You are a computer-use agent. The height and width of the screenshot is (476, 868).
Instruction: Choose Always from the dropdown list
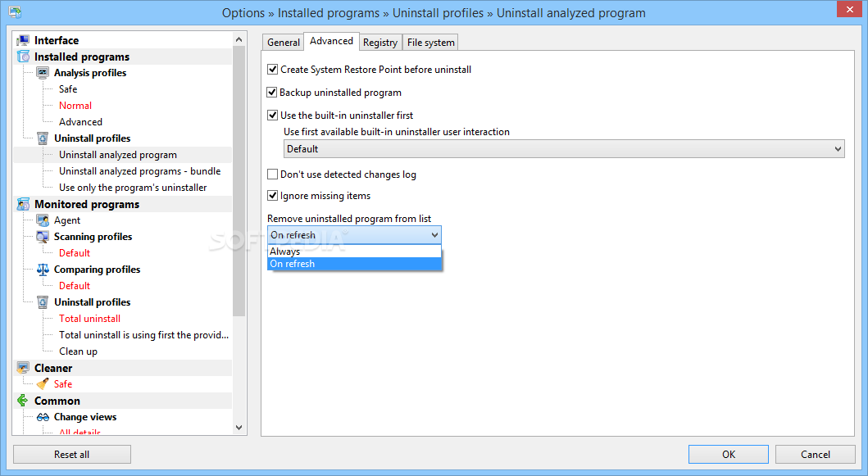tap(354, 252)
